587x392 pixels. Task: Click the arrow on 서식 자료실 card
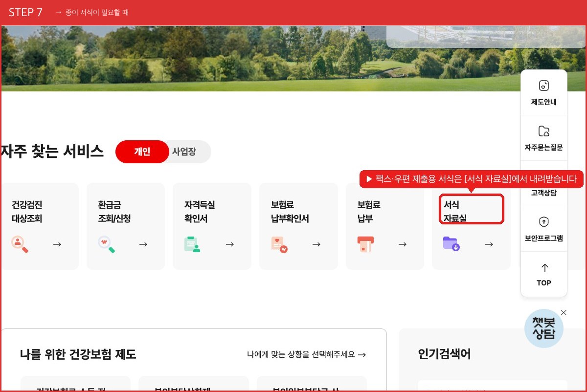tap(489, 244)
